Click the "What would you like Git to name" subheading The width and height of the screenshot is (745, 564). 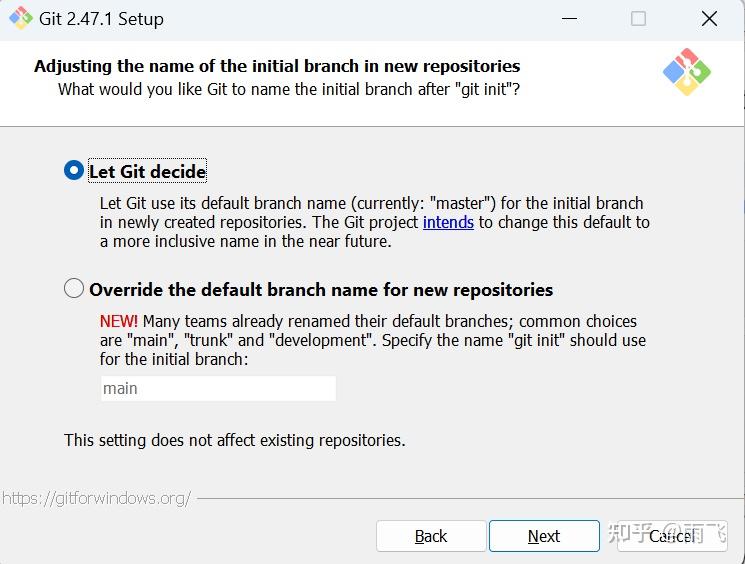click(289, 89)
